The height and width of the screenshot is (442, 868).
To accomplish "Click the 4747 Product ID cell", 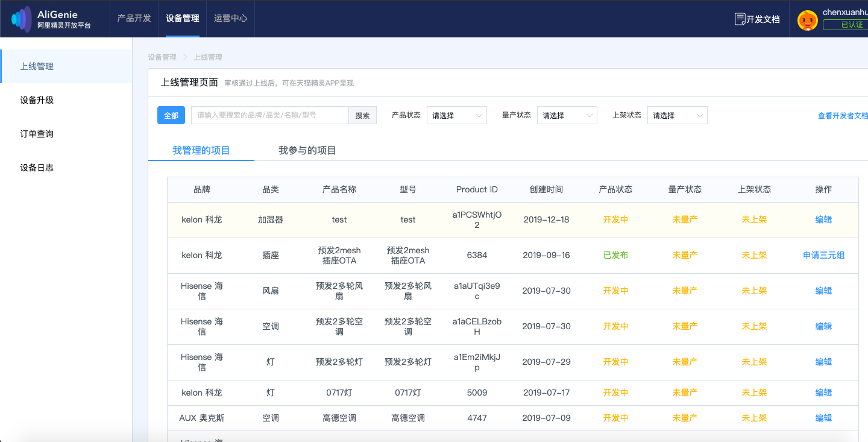I will (477, 418).
